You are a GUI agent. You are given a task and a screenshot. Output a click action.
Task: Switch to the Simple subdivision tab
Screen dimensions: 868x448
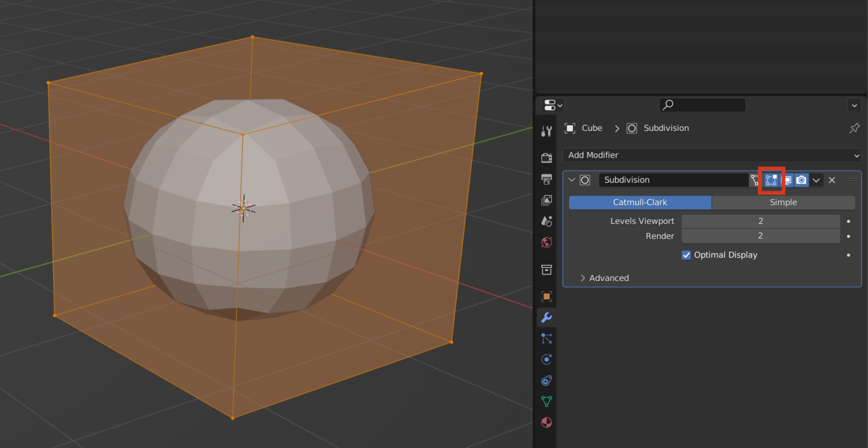pyautogui.click(x=783, y=202)
